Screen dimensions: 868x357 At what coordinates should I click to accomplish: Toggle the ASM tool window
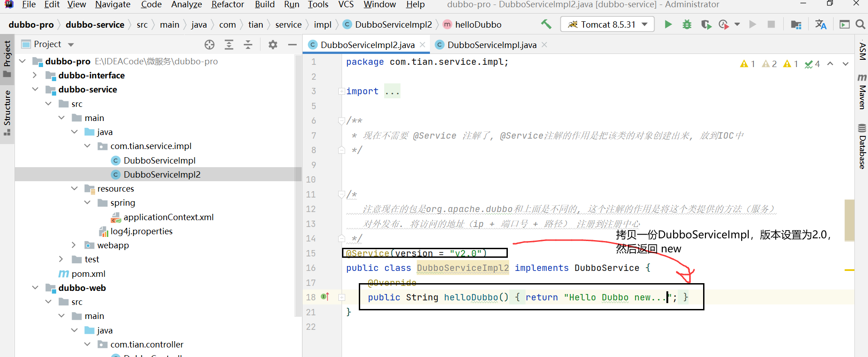862,51
